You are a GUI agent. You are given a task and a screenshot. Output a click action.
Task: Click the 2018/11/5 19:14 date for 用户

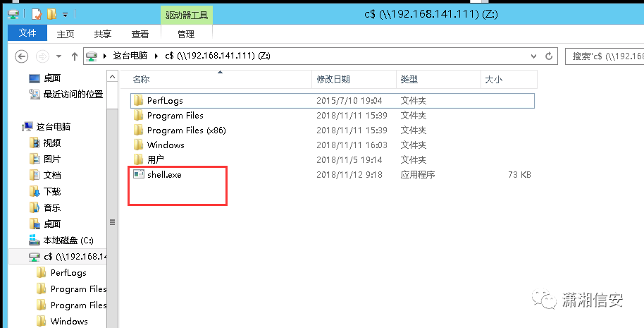349,160
